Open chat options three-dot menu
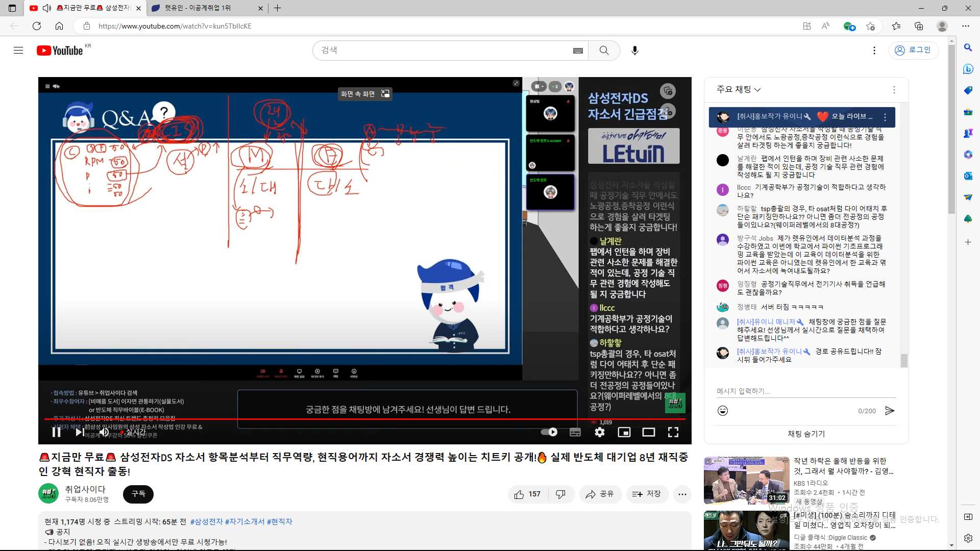Viewport: 980px width, 551px height. [x=894, y=90]
